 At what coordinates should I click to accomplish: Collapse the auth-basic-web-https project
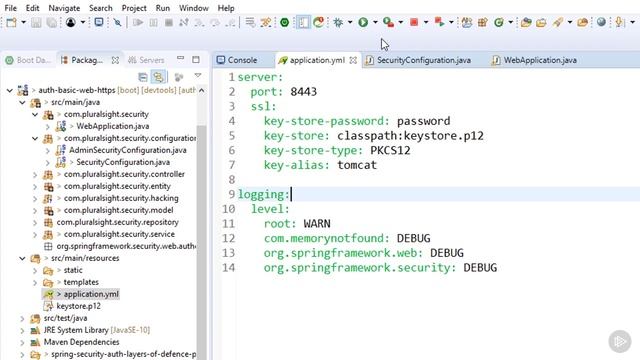(x=10, y=90)
